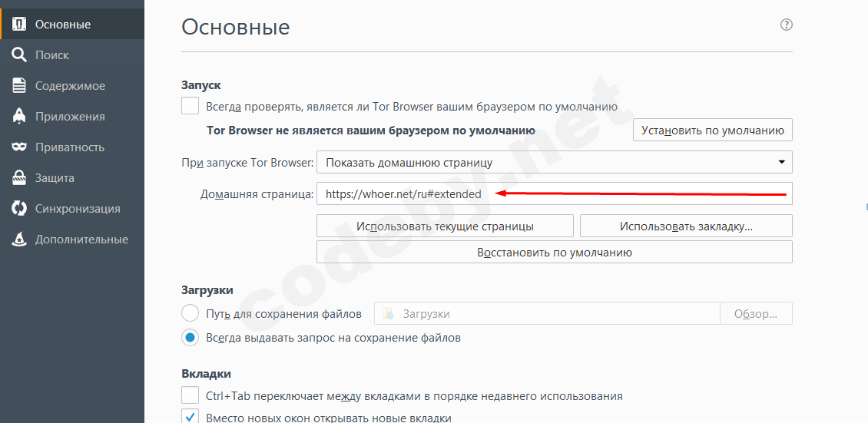Toggle Ctrl+Tab recent order checkbox

190,395
